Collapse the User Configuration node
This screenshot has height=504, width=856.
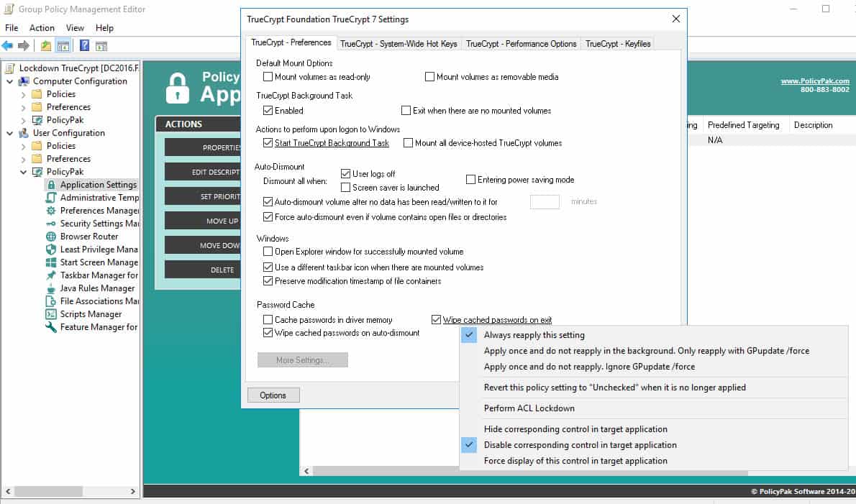(10, 133)
